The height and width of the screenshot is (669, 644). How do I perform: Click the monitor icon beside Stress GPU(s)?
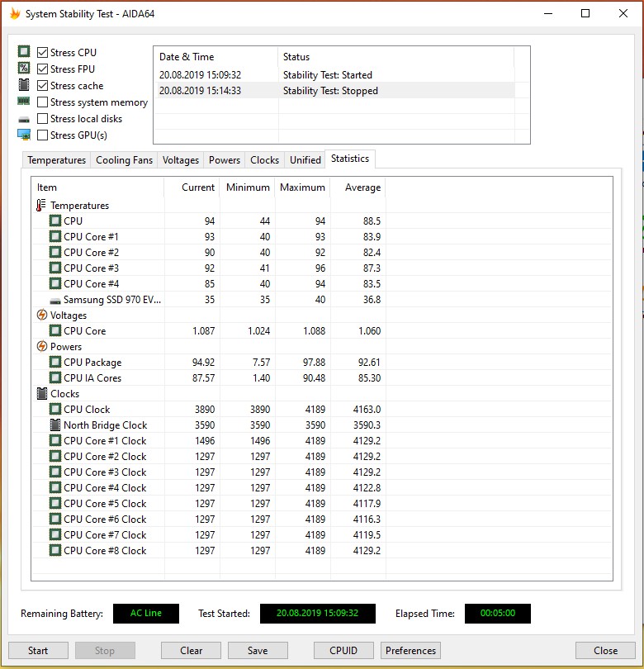[24, 135]
